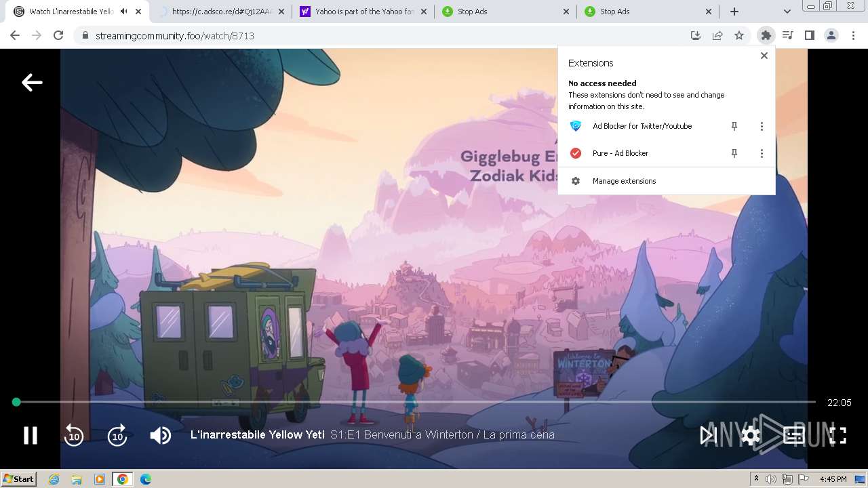
Task: Click the install/download icon in address bar
Action: click(x=696, y=35)
